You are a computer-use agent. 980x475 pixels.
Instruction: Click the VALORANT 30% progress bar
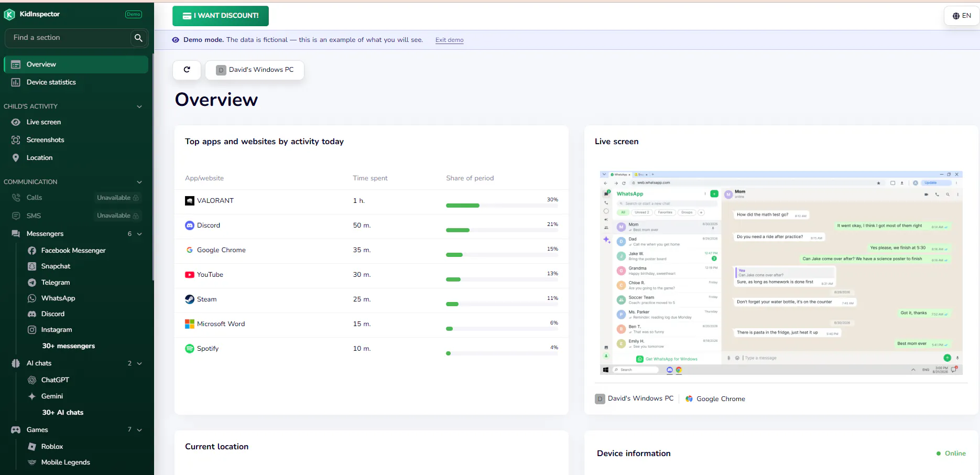(502, 206)
